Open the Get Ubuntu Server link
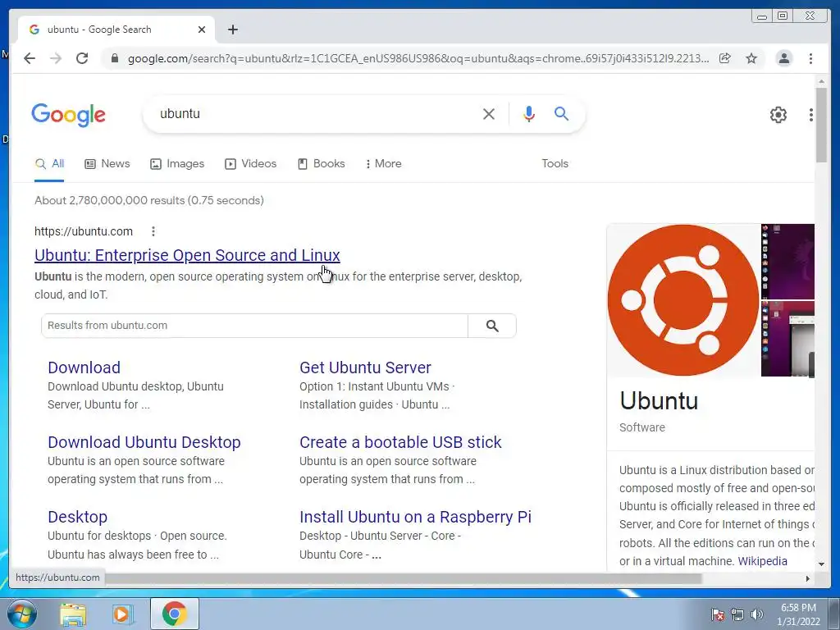Screen dimensions: 840x630 (365, 367)
